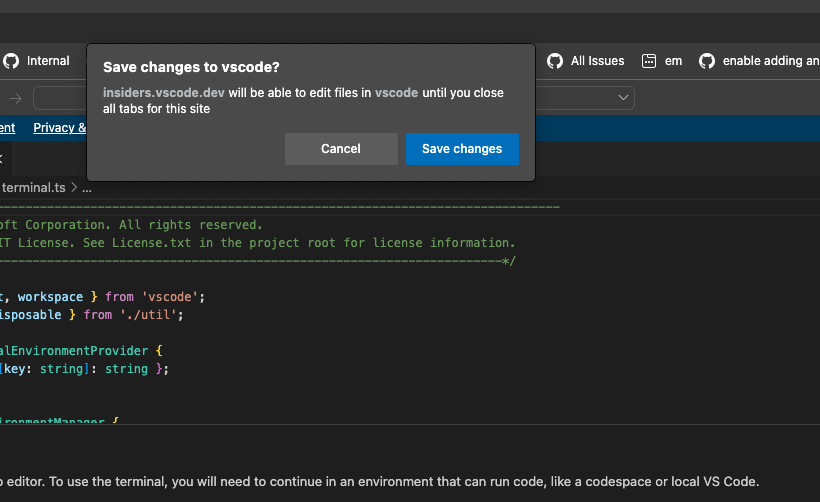The height and width of the screenshot is (502, 820).
Task: Open the Internal bookmark GitHub icon
Action: click(x=11, y=61)
